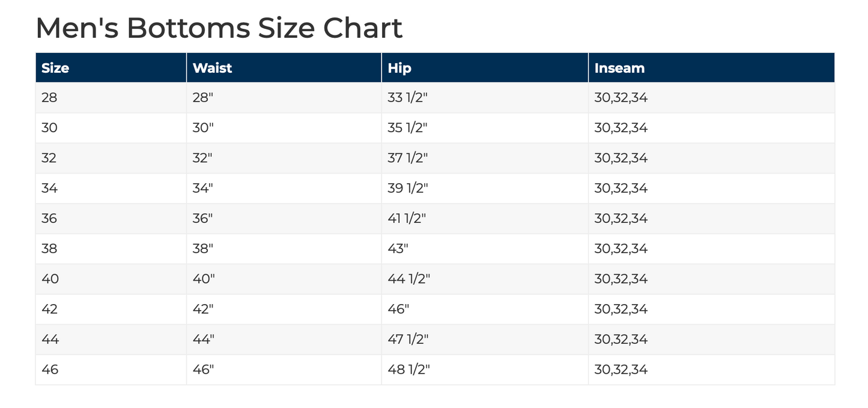The width and height of the screenshot is (868, 408).
Task: Select the size 30 cell
Action: click(x=49, y=128)
